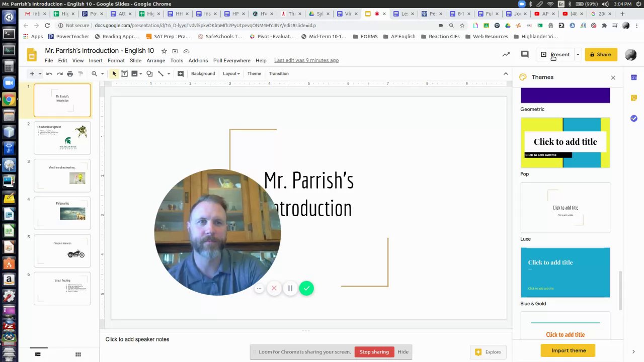The height and width of the screenshot is (362, 644).
Task: Choose the Select cursor tool
Action: [x=114, y=74]
